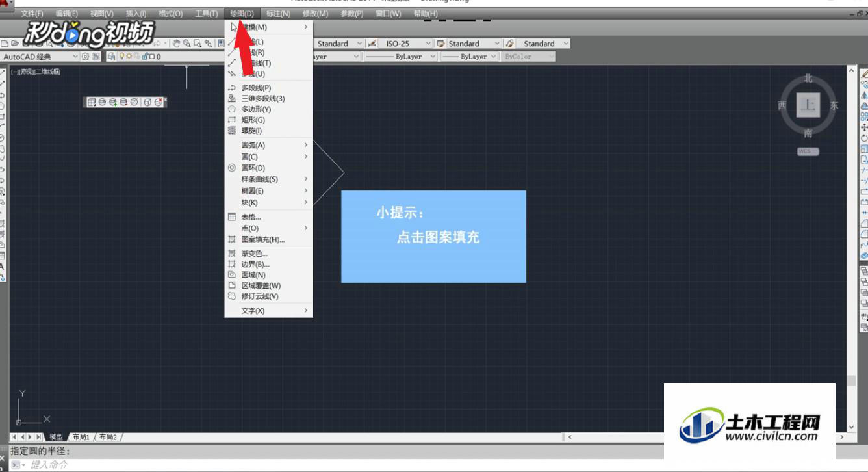Switch to Model (模型) tab
Screen dimensions: 868x472
tap(57, 437)
